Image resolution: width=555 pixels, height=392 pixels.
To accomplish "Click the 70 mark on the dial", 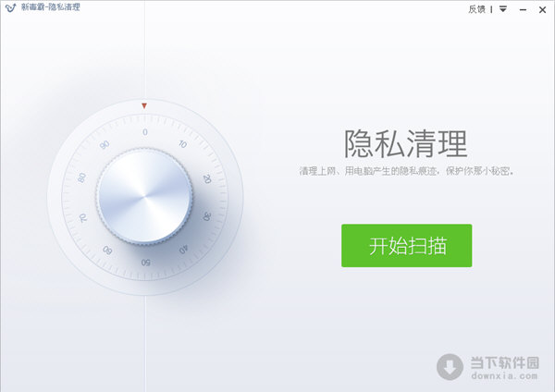I will (83, 217).
